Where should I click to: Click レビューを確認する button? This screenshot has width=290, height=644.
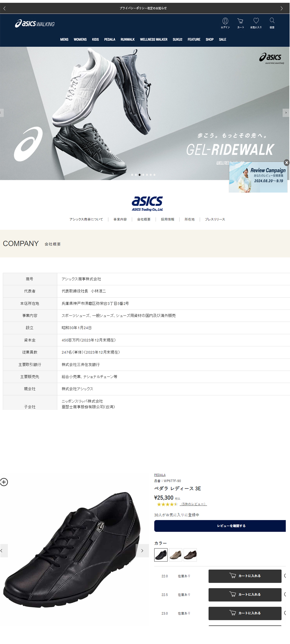pyautogui.click(x=220, y=526)
